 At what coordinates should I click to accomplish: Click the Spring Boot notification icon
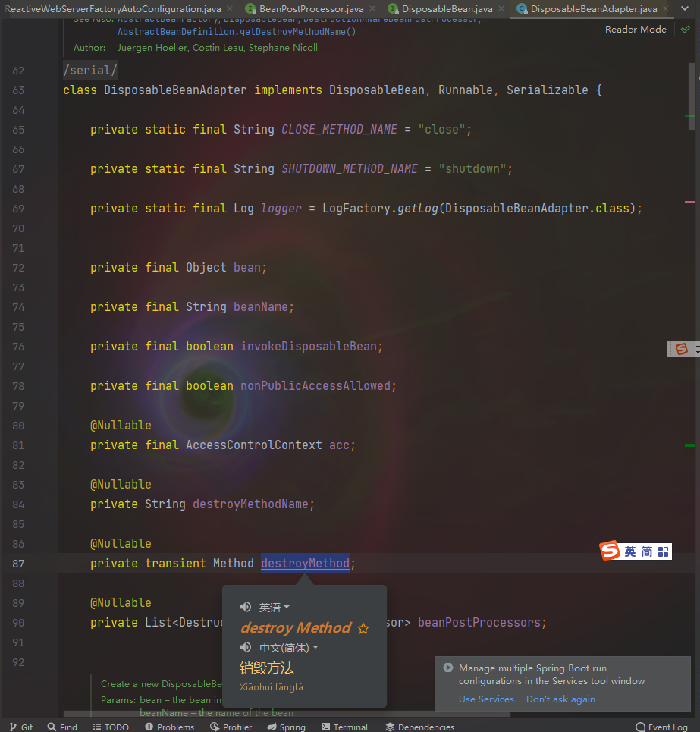click(x=448, y=668)
